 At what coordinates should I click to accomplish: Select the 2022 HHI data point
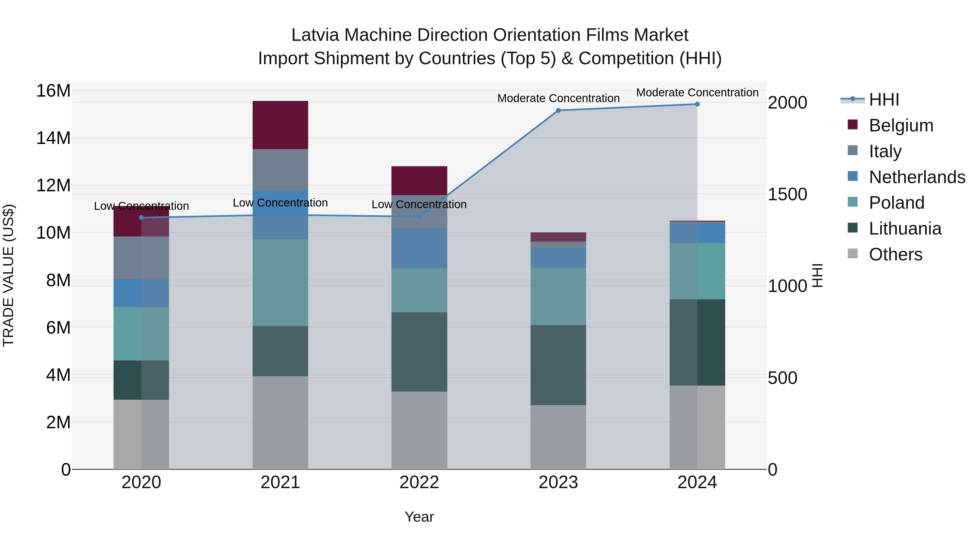coord(419,217)
